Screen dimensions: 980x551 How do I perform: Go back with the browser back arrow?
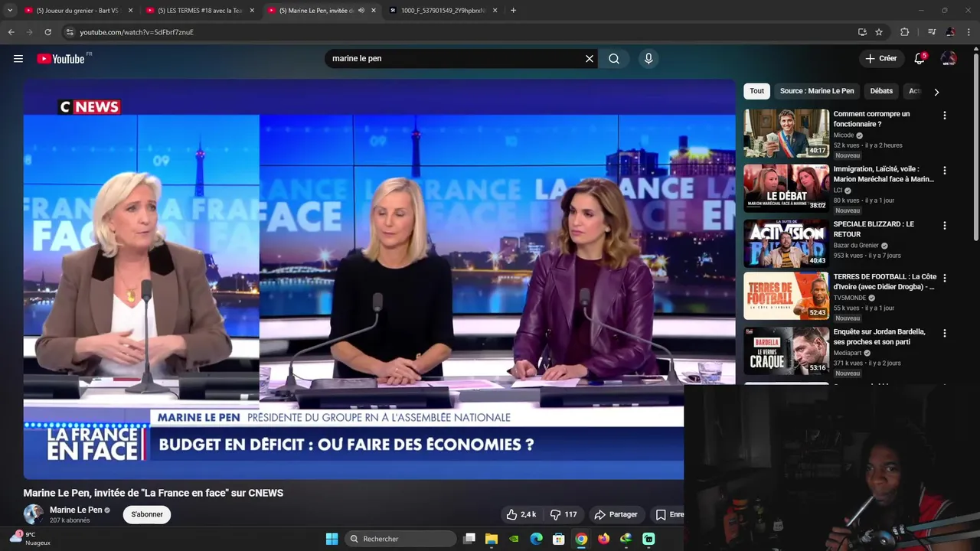tap(11, 32)
